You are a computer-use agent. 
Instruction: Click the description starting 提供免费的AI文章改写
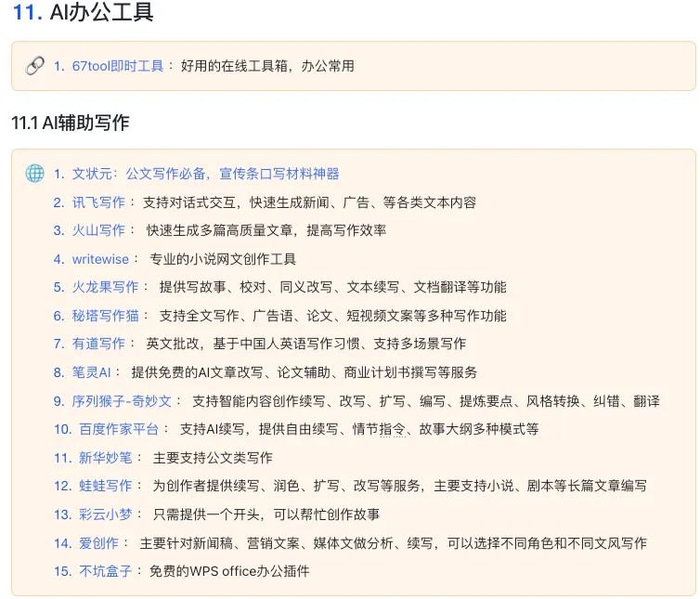click(x=305, y=372)
